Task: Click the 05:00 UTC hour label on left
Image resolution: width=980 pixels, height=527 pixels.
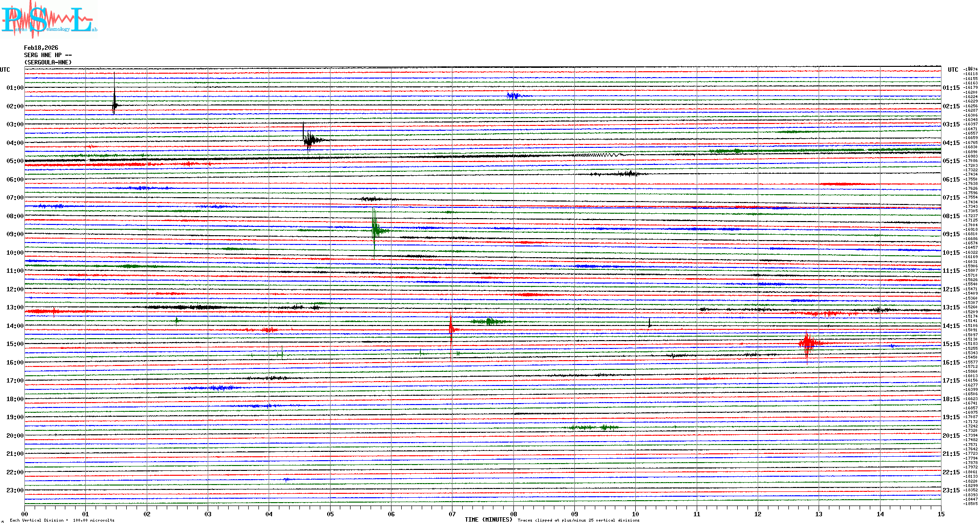Action: pos(15,161)
